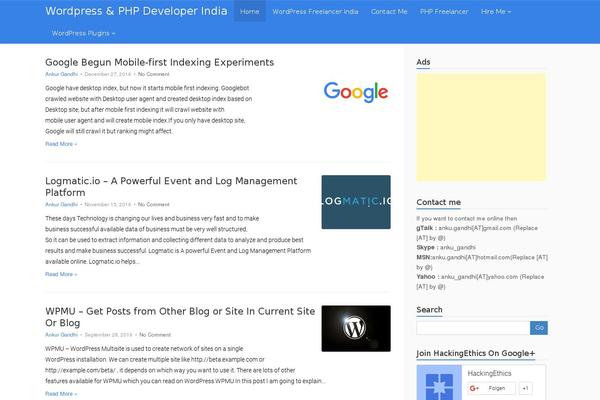Screen dimensions: 600x400
Task: Click the +1 button in Google+ widget
Action: [525, 388]
